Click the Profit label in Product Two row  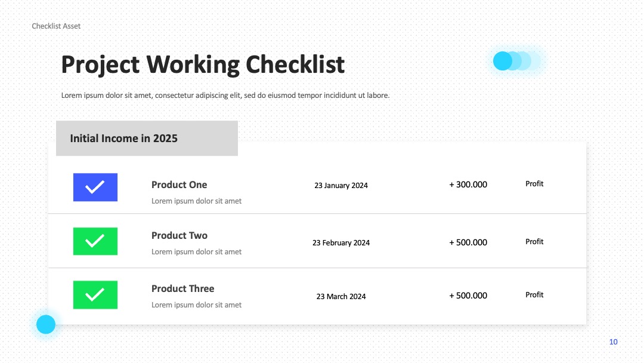point(534,242)
